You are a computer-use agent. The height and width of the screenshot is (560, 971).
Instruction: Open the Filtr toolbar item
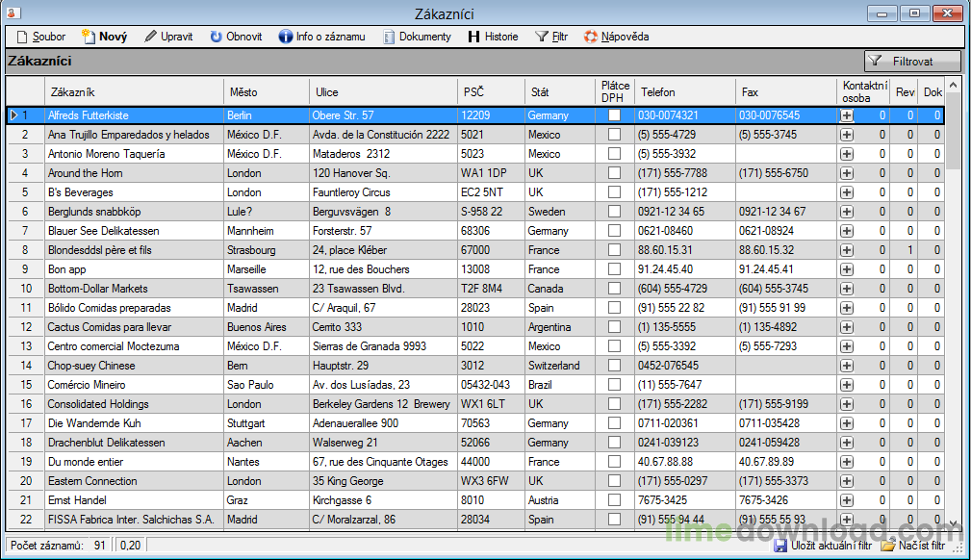(551, 37)
